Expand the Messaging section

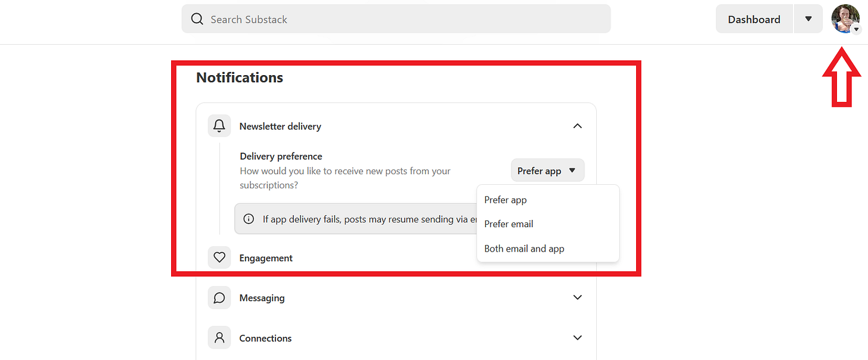(x=577, y=297)
